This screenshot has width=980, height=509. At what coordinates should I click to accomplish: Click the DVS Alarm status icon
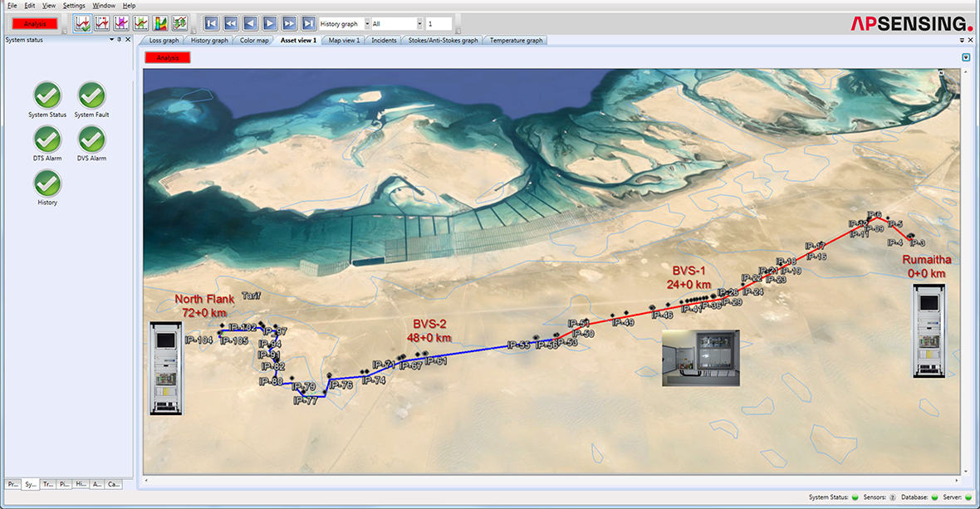91,139
